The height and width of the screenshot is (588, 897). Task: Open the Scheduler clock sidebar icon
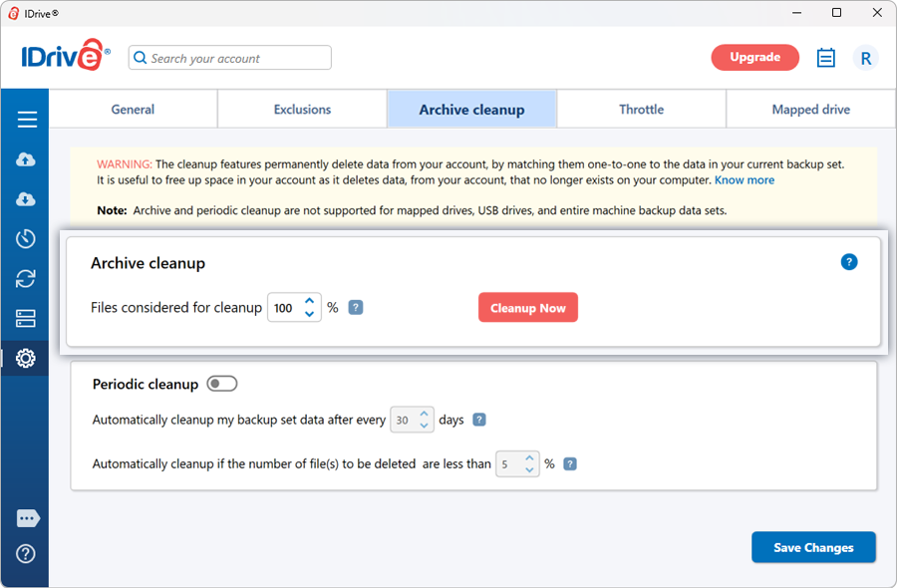(x=25, y=238)
